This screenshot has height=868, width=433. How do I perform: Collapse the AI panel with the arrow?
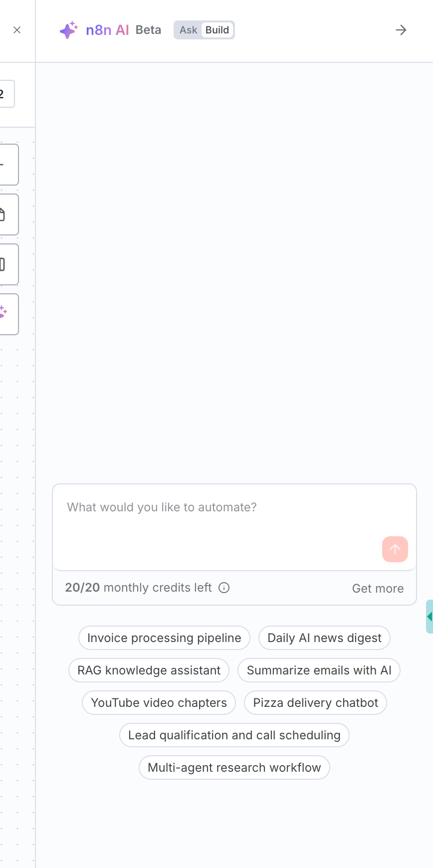[401, 30]
